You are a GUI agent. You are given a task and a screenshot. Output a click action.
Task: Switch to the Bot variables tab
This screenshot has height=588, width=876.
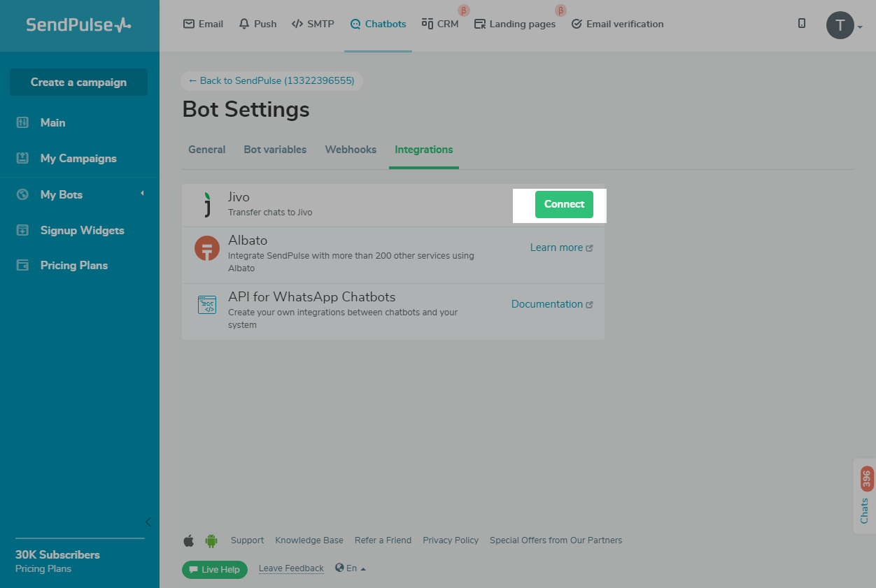coord(275,150)
